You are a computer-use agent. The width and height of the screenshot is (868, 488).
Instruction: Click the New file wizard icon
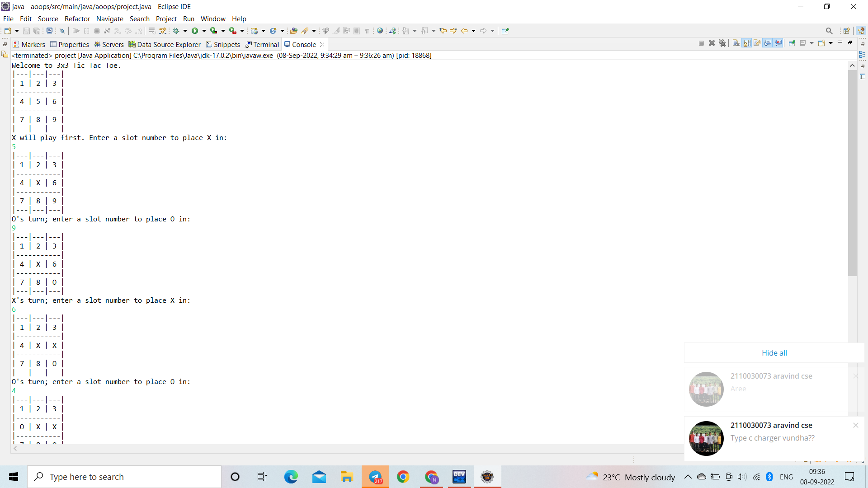(8, 31)
